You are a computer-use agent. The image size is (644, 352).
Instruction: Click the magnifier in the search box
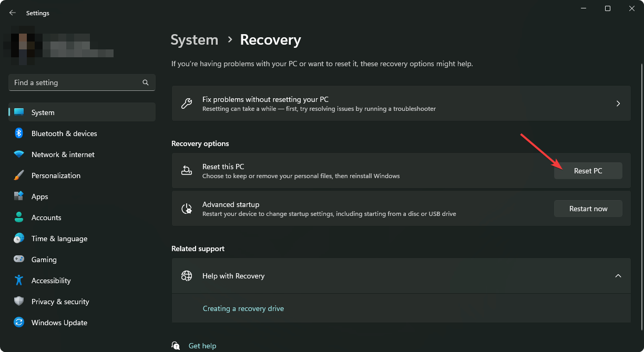145,82
